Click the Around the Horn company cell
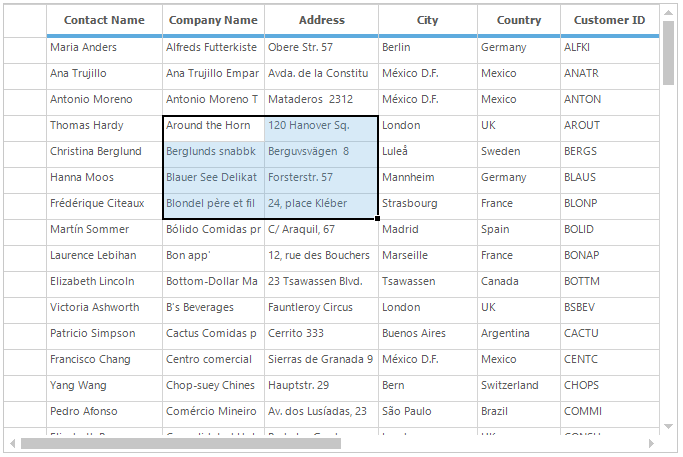This screenshot has height=457, width=683. click(213, 125)
